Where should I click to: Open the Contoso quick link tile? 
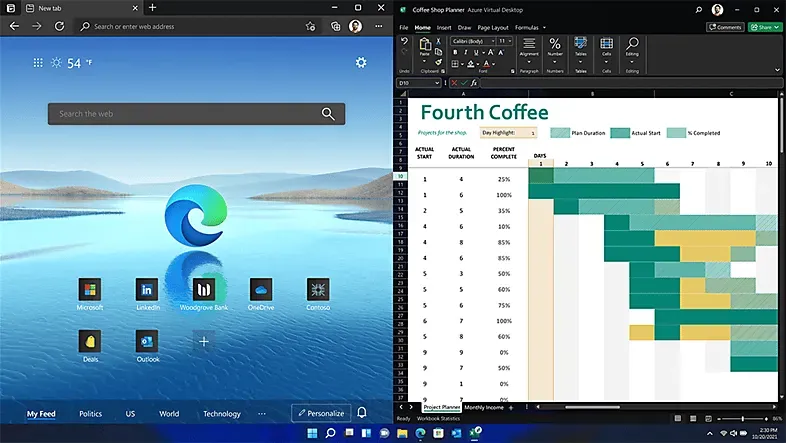click(318, 290)
